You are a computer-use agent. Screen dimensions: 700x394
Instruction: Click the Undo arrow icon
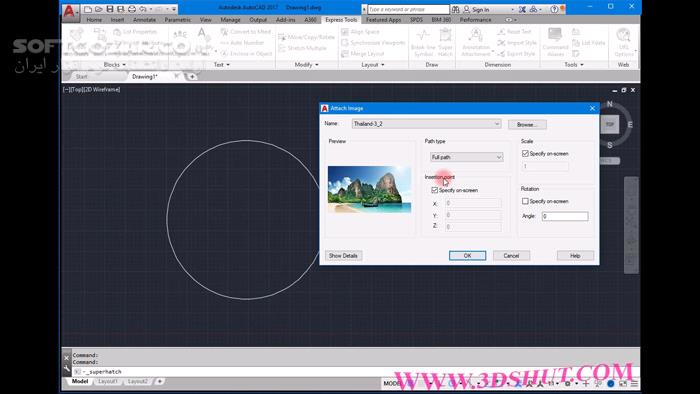[x=143, y=9]
